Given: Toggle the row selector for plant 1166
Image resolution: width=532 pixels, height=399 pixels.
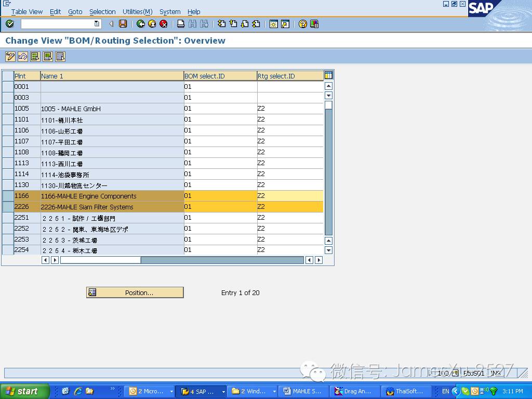Looking at the screenshot, I should [x=8, y=196].
